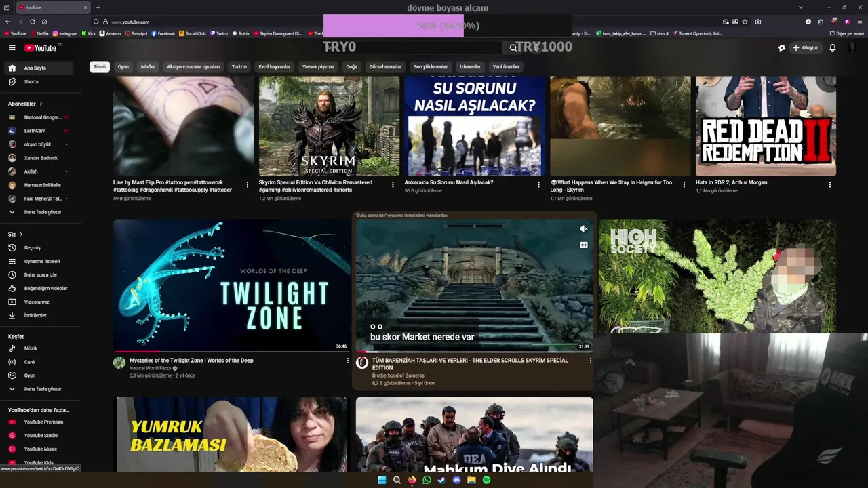
Task: Click the Oluştur create button
Action: point(805,48)
